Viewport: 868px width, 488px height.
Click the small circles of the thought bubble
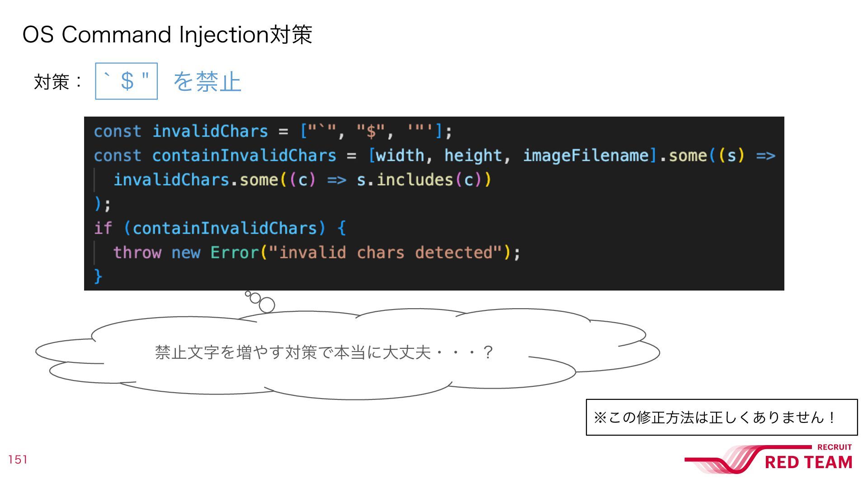[x=260, y=301]
